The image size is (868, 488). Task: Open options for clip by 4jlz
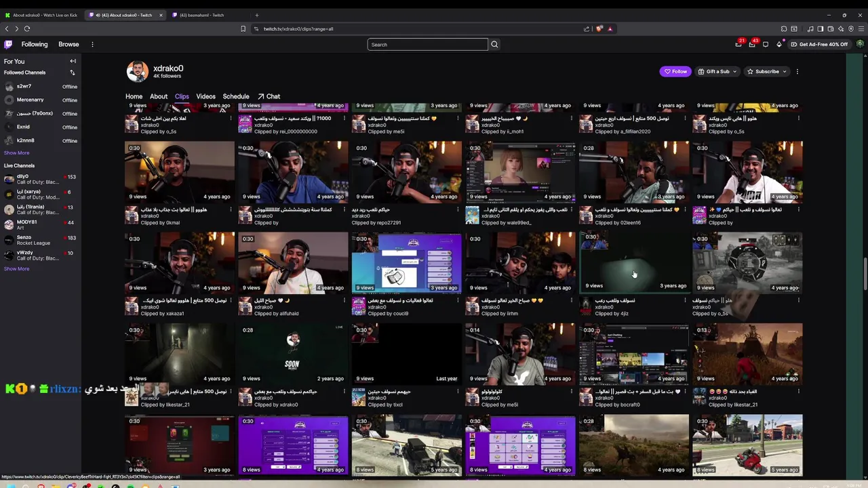[x=685, y=300]
